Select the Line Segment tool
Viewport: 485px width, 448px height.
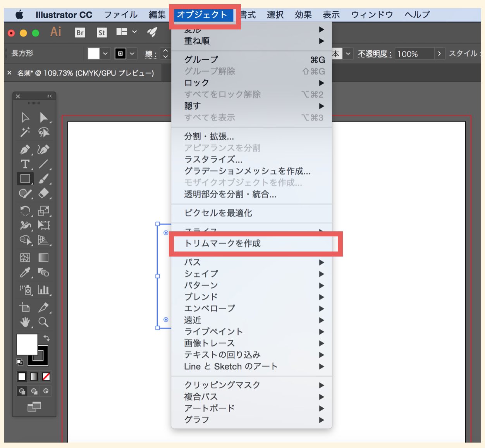tap(43, 164)
